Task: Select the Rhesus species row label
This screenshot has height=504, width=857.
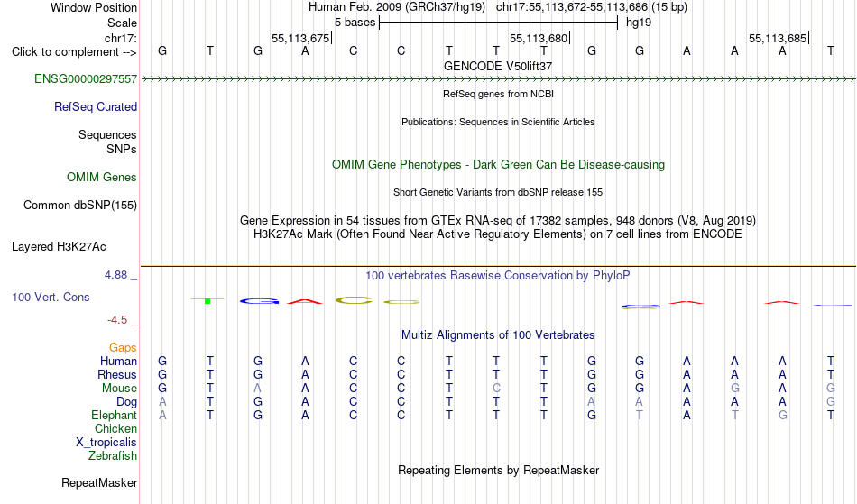Action: 117,374
